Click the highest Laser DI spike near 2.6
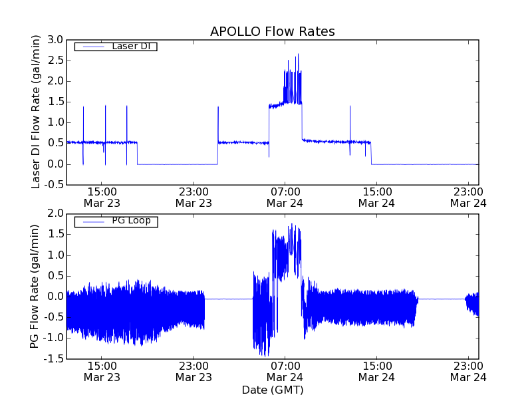Screen dimensions: 532x399 (x=298, y=55)
